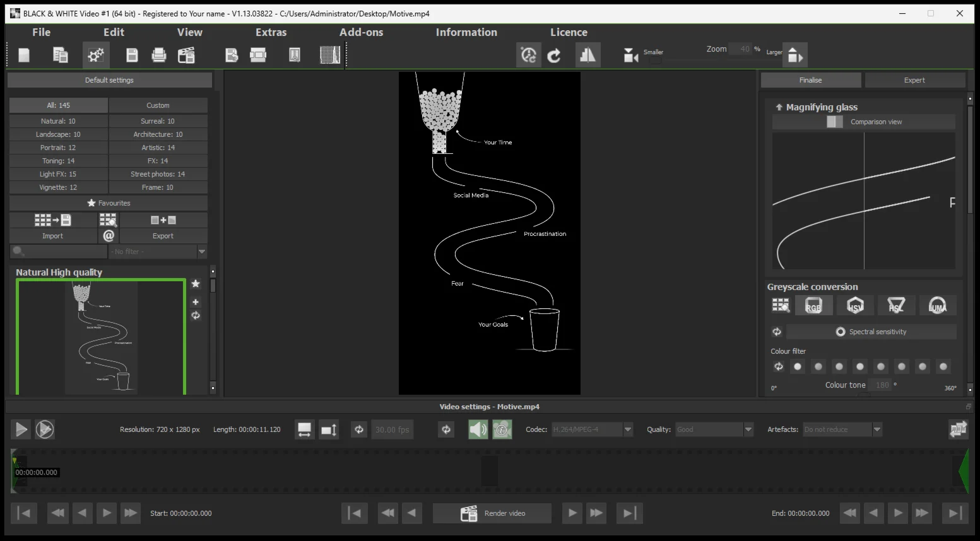Click the rotate clockwise arrow icon
Screen dimensions: 980x541
(554, 55)
